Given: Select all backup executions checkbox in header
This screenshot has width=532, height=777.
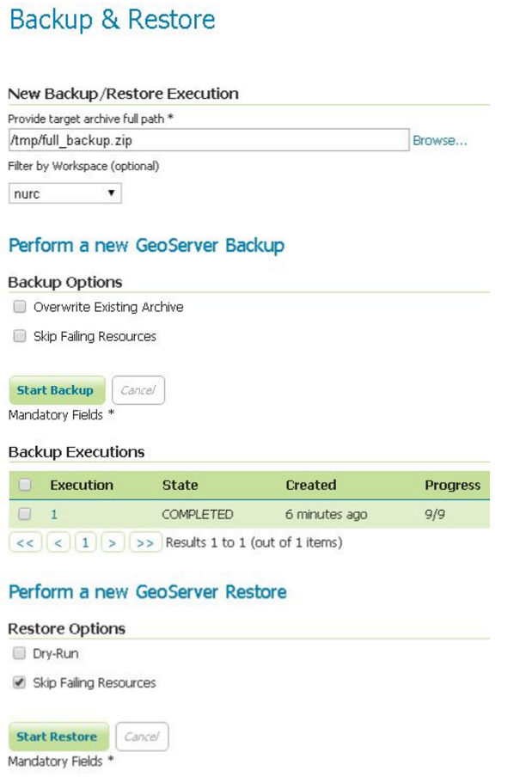Looking at the screenshot, I should (25, 485).
